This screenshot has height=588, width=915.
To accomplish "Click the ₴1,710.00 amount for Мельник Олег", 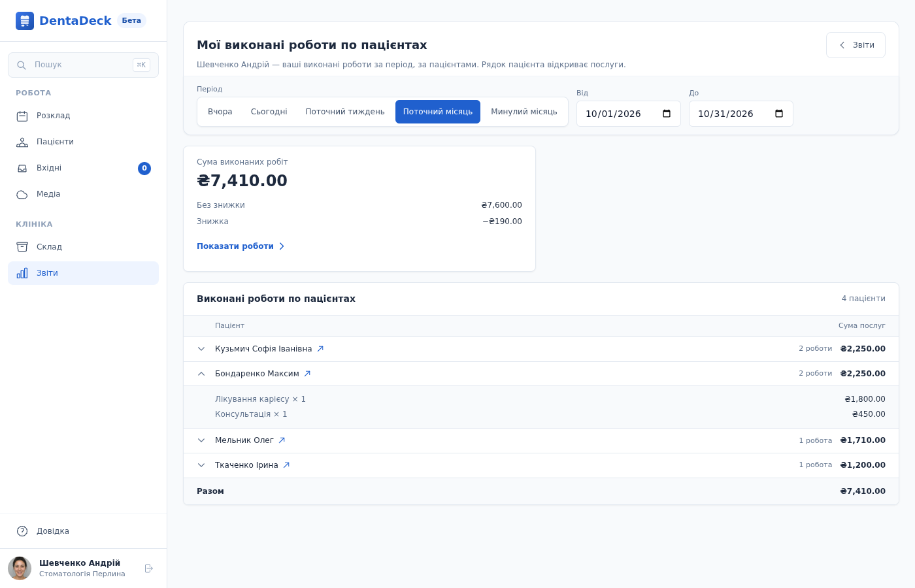I will tap(863, 440).
